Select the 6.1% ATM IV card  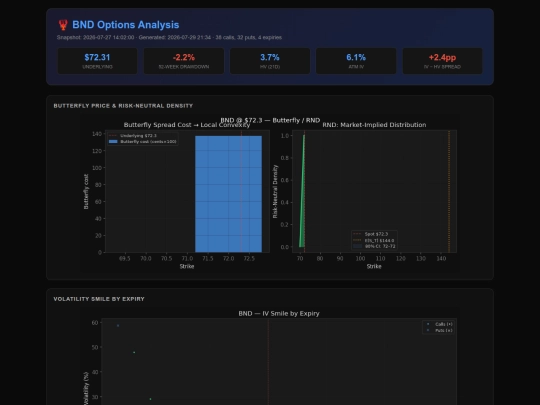point(356,61)
